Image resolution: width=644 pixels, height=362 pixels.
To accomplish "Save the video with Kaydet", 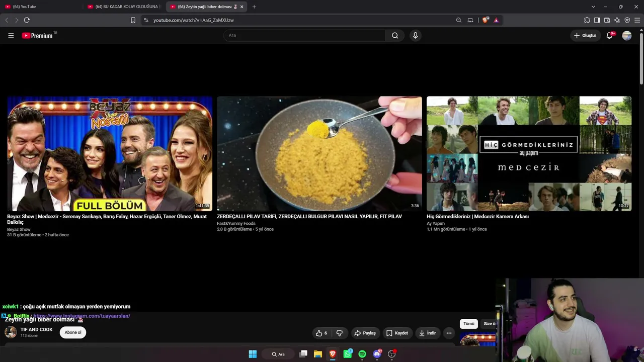I will point(397,333).
